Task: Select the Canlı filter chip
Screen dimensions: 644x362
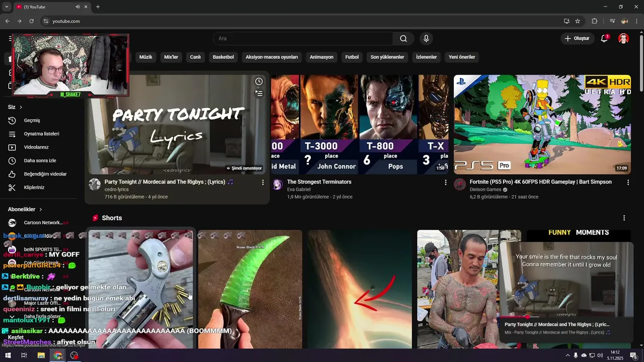Action: click(x=195, y=57)
